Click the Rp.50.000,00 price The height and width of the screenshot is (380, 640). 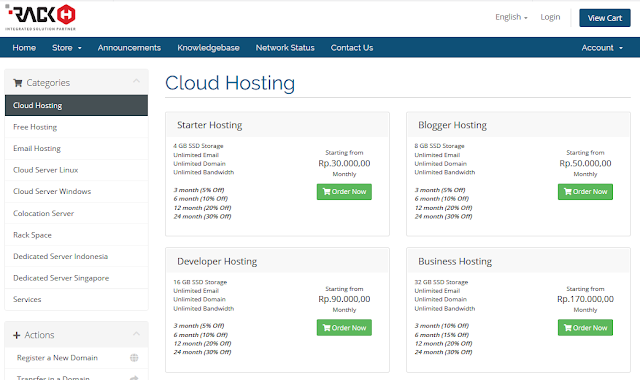(585, 163)
